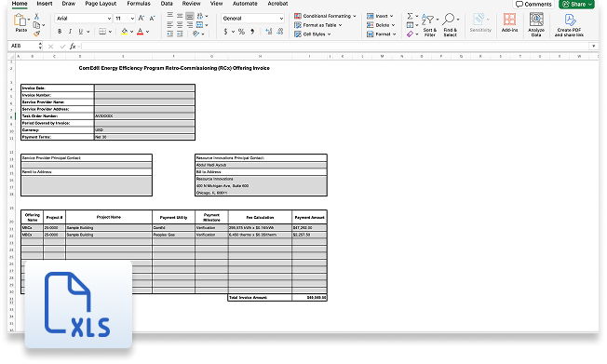This screenshot has width=607, height=364.
Task: Toggle Middle Align vertical alignment
Action: tap(180, 16)
